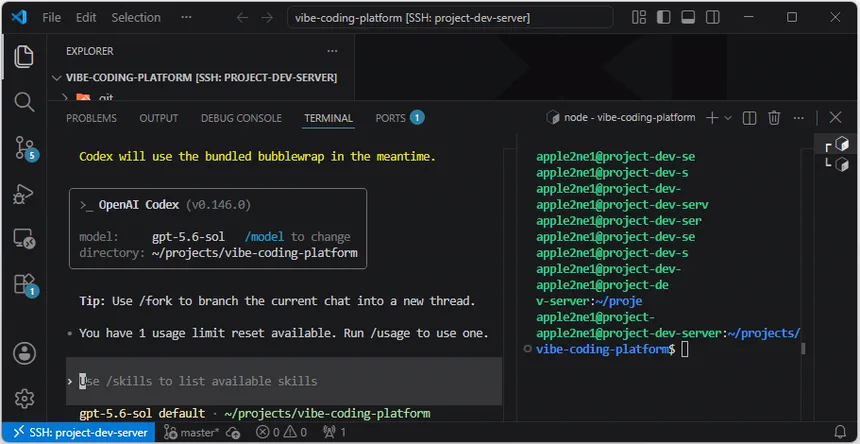Open the Explorer view in activity bar
This screenshot has height=444, width=860.
point(24,56)
